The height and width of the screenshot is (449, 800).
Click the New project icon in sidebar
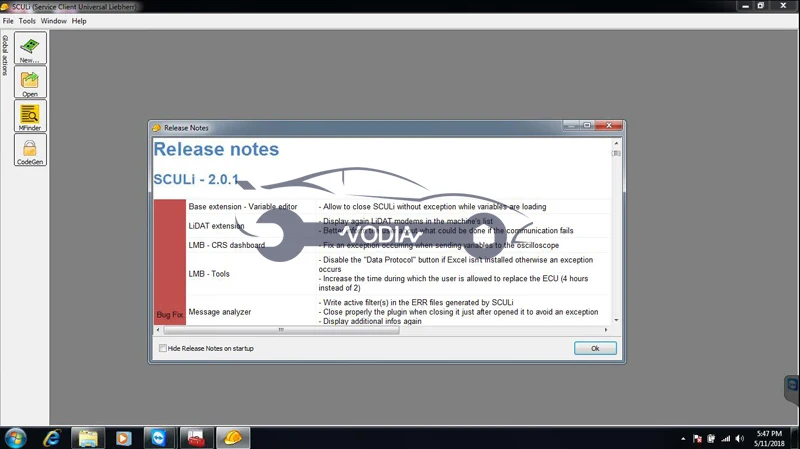(30, 48)
